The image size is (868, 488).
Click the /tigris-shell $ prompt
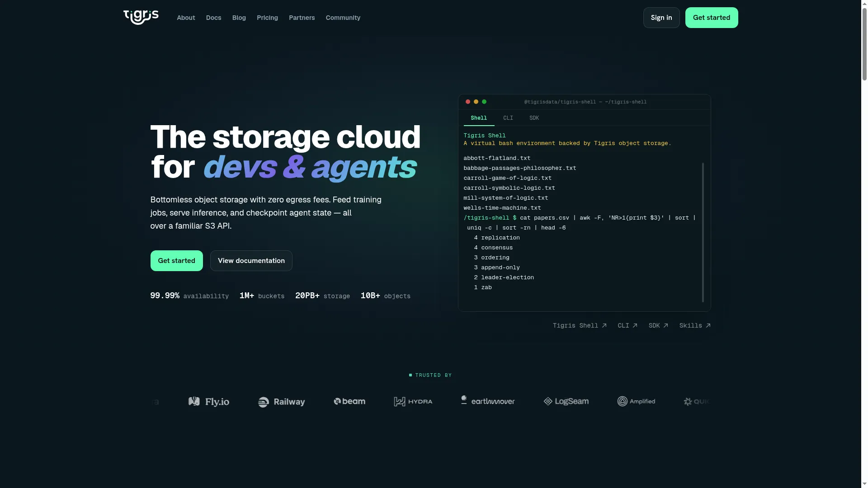[x=490, y=218]
